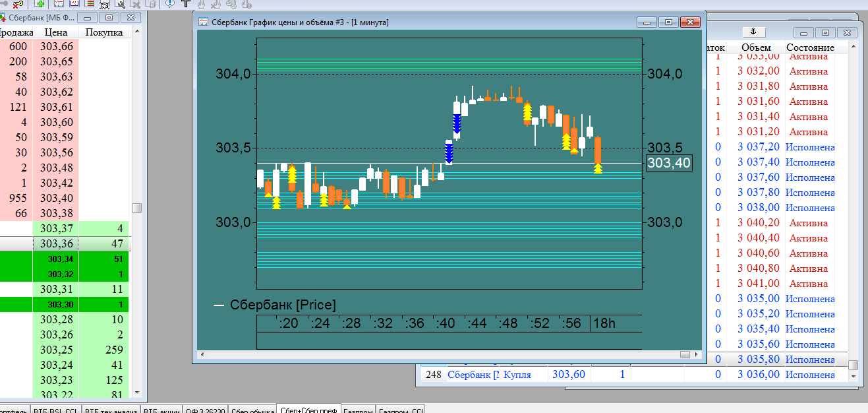Screen dimensions: 868x413
Task: Click the chart window icon in the Сбербанк График title bar
Action: click(204, 22)
